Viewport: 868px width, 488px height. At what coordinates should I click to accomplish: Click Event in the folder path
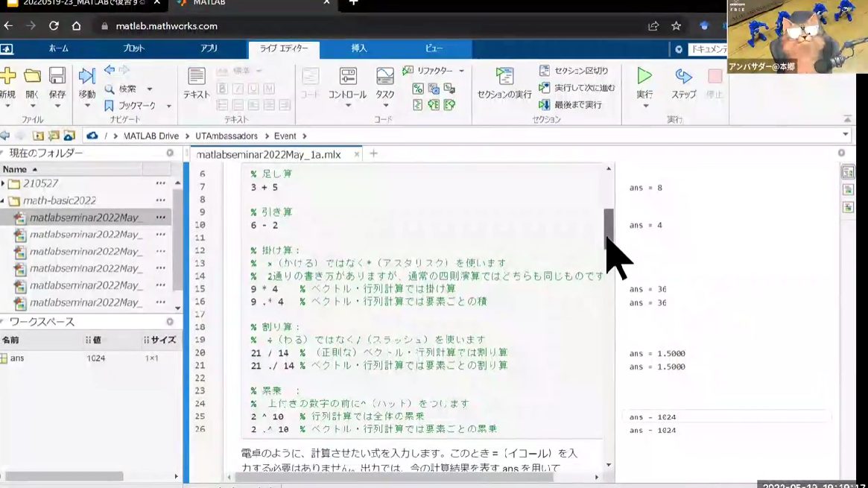click(x=285, y=136)
